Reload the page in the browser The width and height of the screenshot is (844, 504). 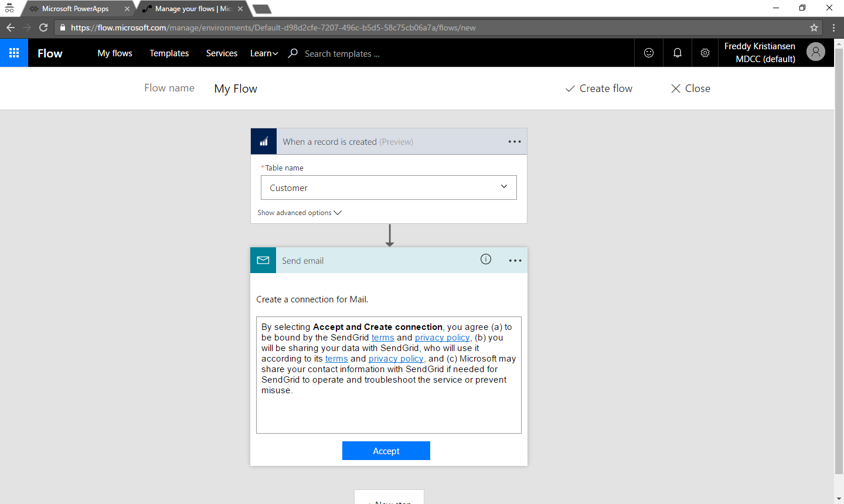pyautogui.click(x=43, y=28)
